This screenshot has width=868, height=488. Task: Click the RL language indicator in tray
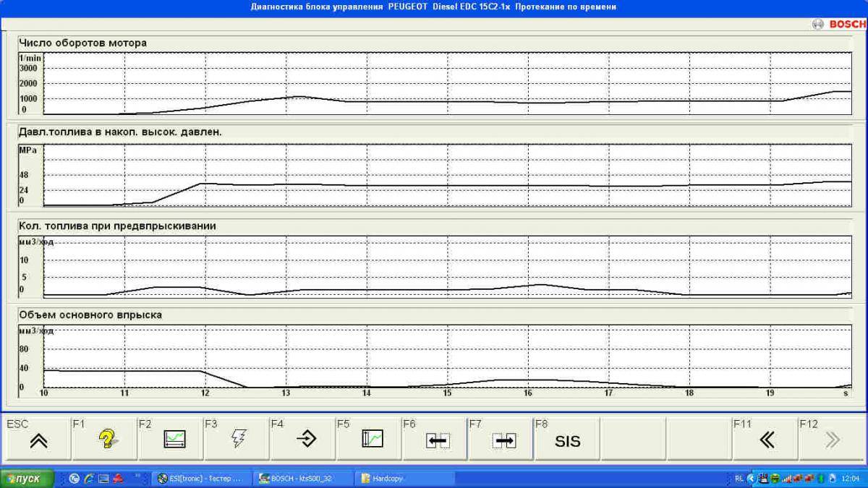(739, 479)
